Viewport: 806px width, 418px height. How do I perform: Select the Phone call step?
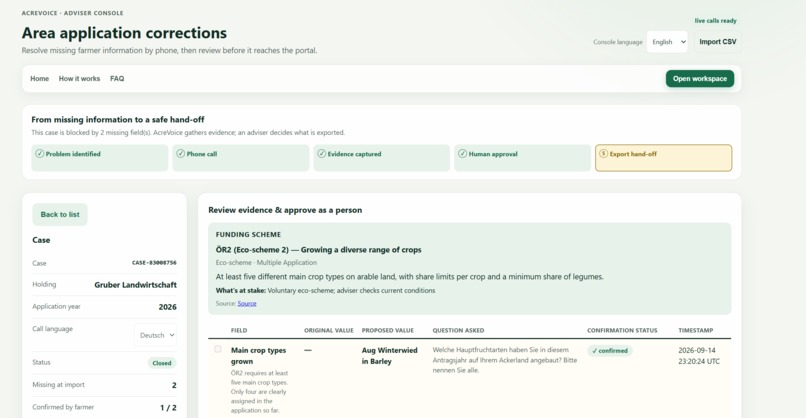point(241,158)
